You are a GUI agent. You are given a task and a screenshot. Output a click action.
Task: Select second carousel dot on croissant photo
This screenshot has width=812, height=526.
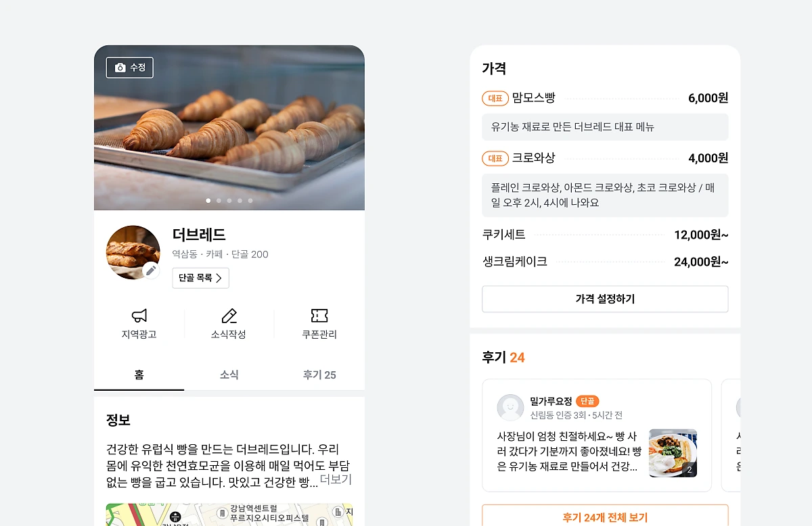[219, 201]
